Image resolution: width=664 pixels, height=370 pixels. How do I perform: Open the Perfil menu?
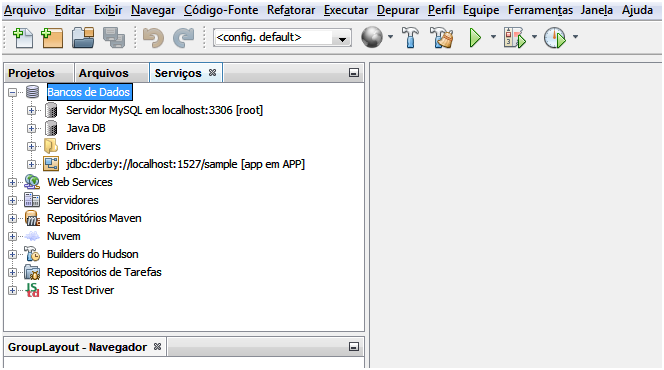[441, 10]
